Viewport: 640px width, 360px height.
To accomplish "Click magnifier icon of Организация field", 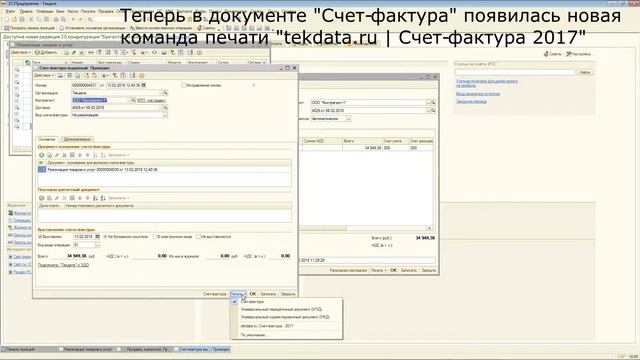I will click(165, 93).
